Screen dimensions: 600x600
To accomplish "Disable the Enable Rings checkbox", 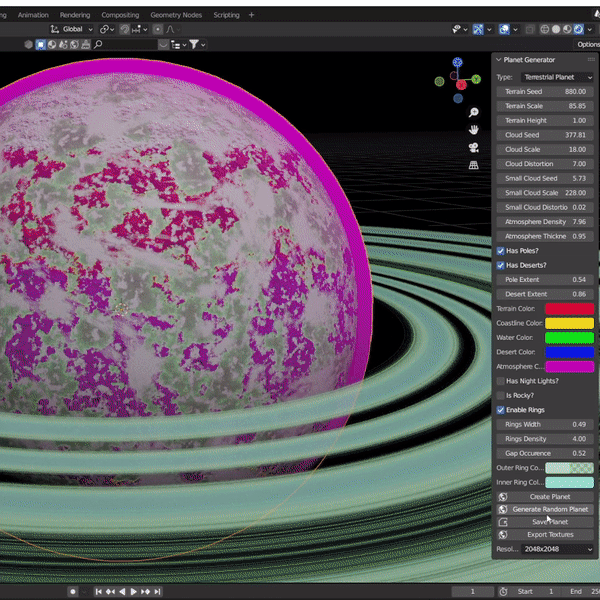I will pyautogui.click(x=501, y=410).
